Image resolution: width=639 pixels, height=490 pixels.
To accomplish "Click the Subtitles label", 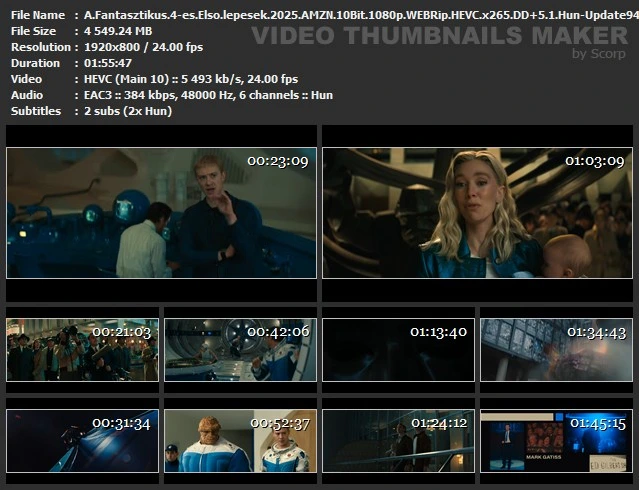I will [36, 111].
